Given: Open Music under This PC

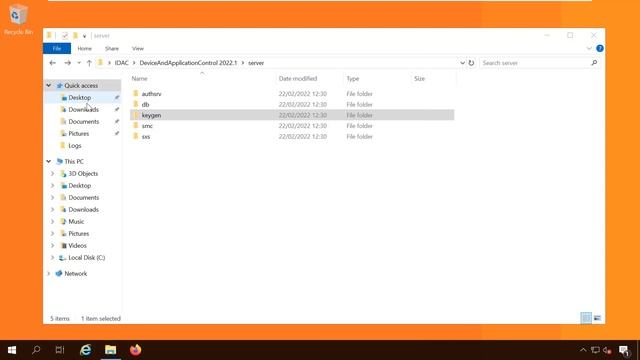Looking at the screenshot, I should 76,222.
